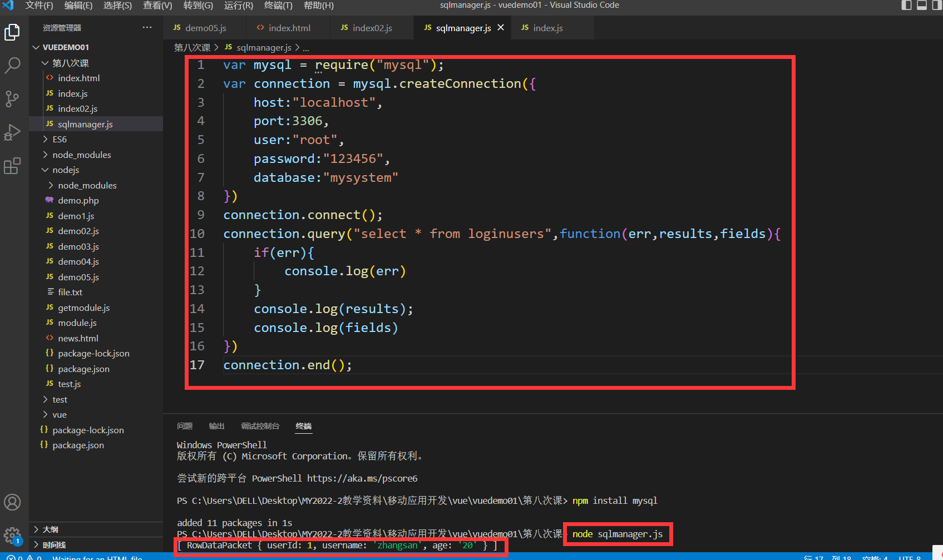Select the 终端 panel tab

click(304, 426)
